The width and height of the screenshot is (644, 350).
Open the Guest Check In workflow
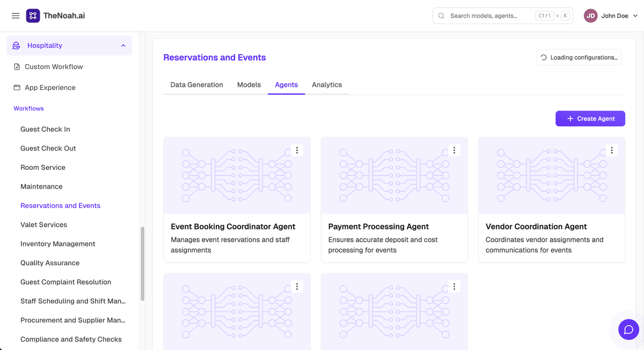click(45, 129)
